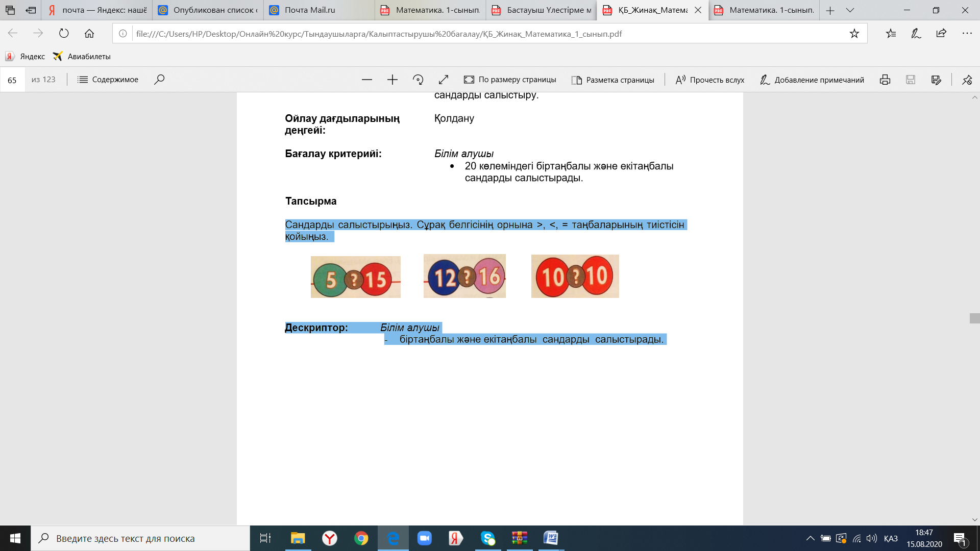The width and height of the screenshot is (980, 551).
Task: Go back to the previous page
Action: click(x=13, y=34)
